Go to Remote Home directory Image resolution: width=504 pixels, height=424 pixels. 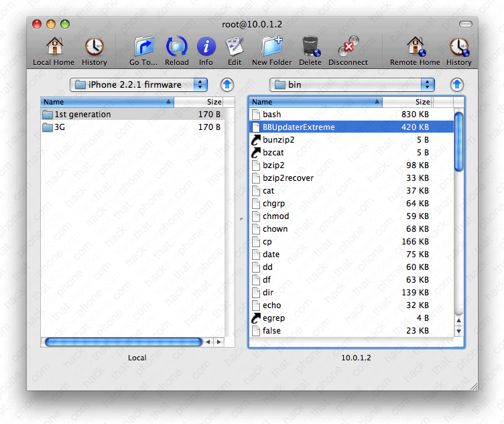(x=415, y=47)
